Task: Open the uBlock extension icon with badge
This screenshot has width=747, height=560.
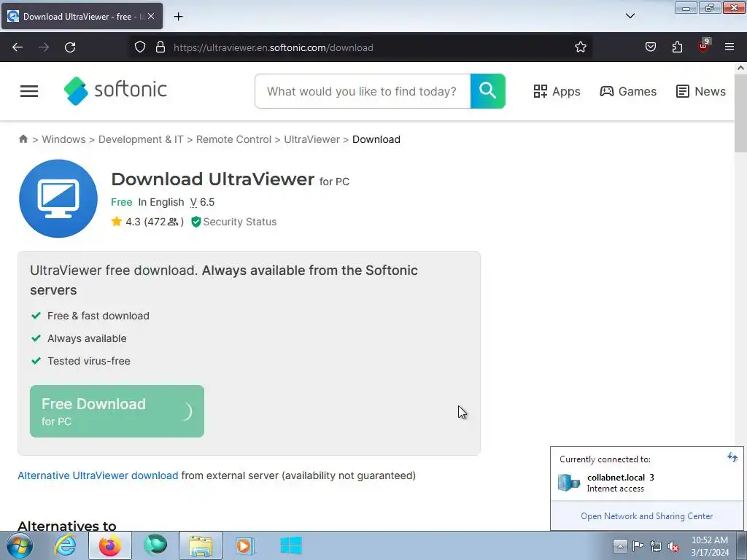Action: (704, 46)
